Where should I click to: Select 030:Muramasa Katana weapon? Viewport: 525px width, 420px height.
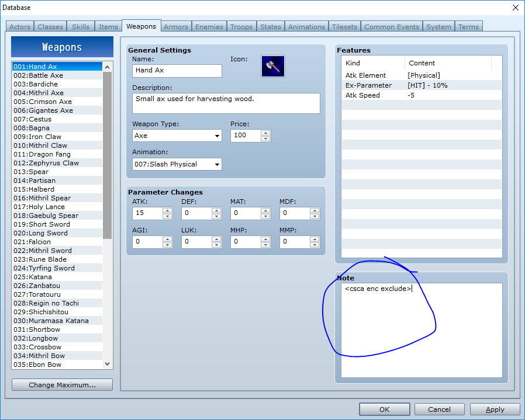click(x=57, y=321)
